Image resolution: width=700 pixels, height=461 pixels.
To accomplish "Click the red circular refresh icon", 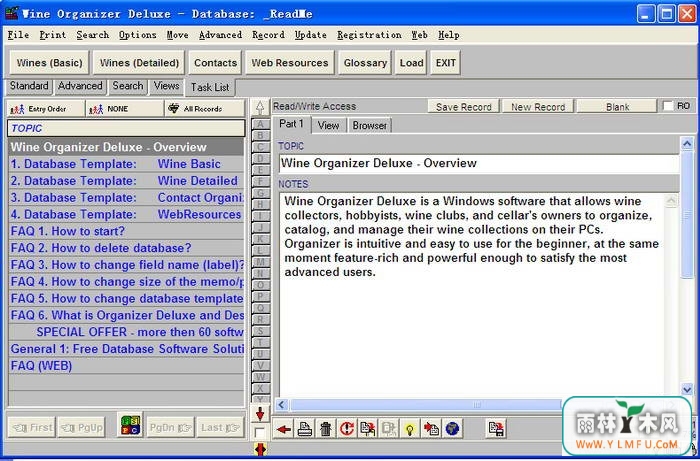I will (347, 429).
